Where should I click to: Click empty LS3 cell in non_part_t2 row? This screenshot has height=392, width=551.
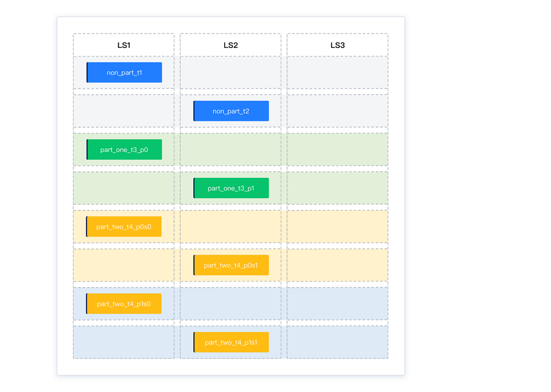(x=337, y=111)
